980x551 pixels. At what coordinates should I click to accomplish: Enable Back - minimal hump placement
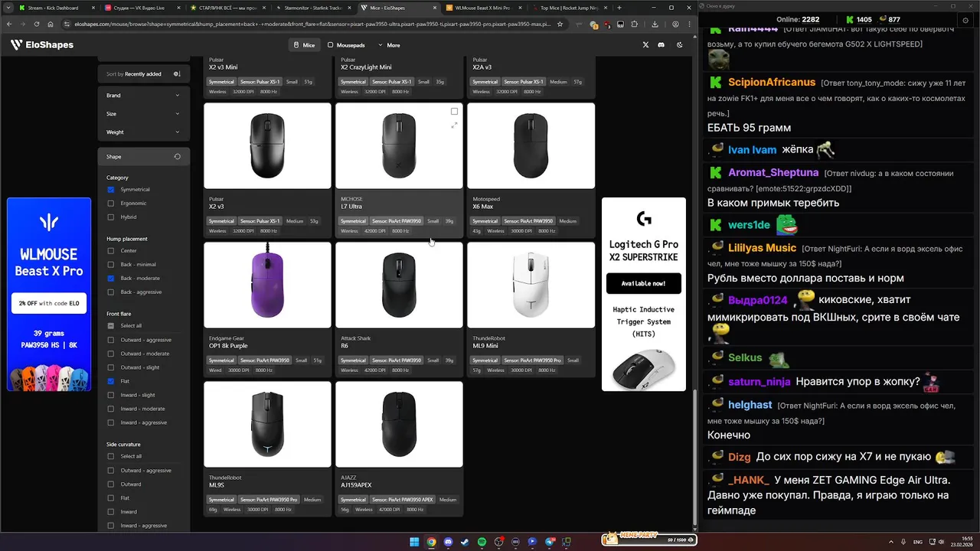tap(111, 265)
